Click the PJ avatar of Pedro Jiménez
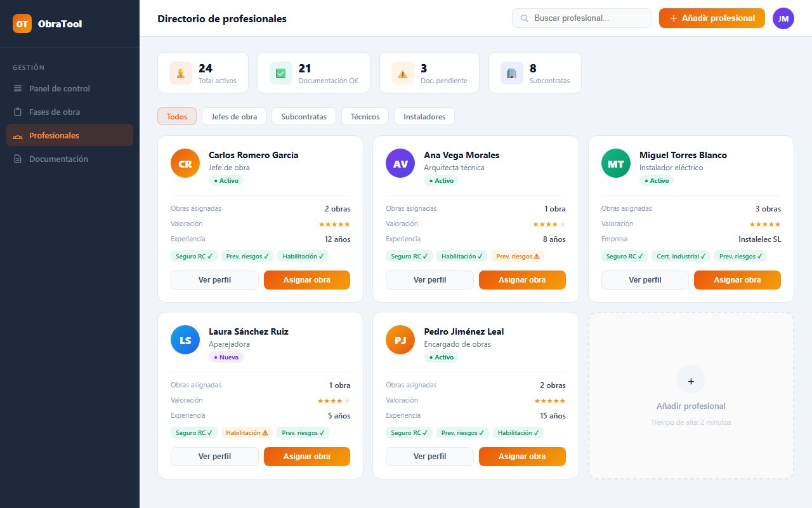Image resolution: width=812 pixels, height=508 pixels. click(400, 340)
